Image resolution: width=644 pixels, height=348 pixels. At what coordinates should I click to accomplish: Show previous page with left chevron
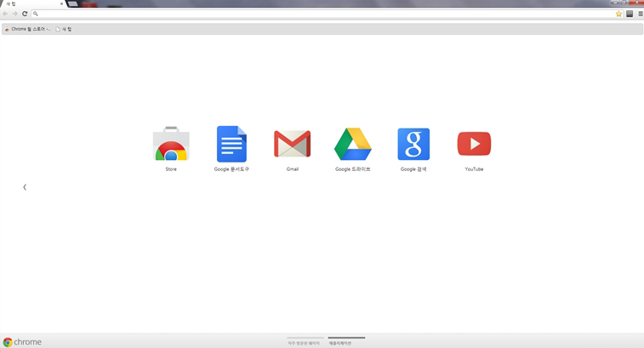coord(25,187)
